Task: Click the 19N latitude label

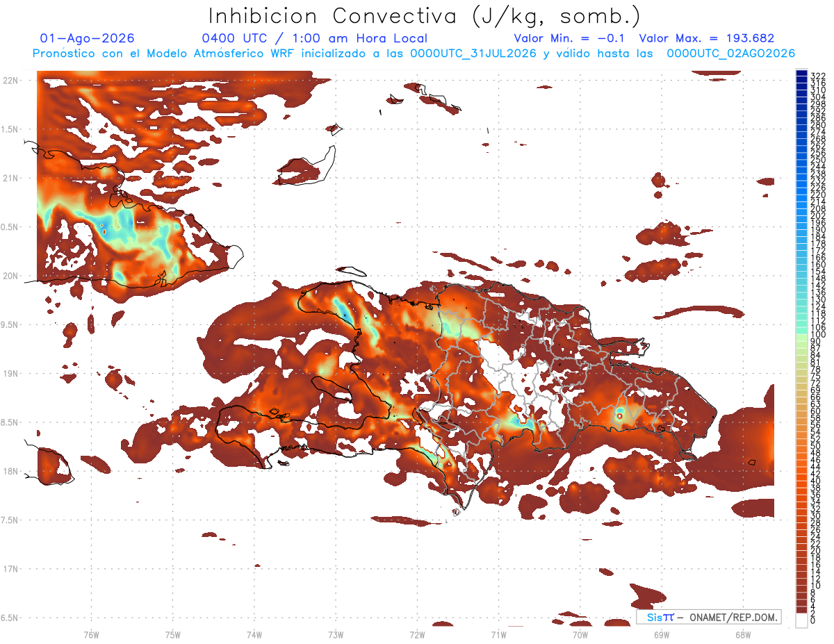Action: [x=10, y=373]
